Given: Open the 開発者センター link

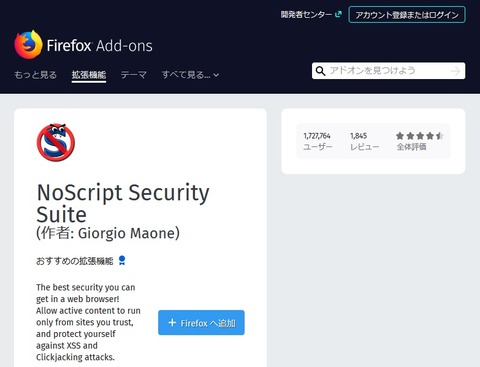Looking at the screenshot, I should tap(306, 14).
